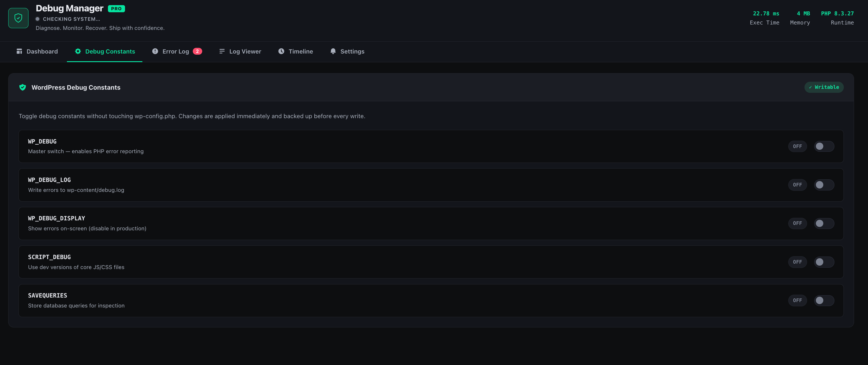Click the WordPress Debug Constants heading

pos(76,87)
